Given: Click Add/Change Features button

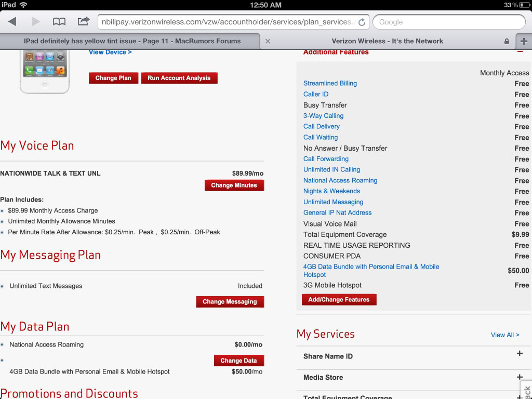Looking at the screenshot, I should (x=339, y=300).
